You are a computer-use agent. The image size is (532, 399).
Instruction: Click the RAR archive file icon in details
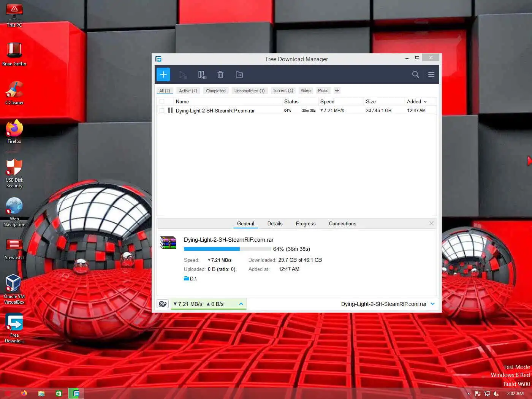click(168, 242)
